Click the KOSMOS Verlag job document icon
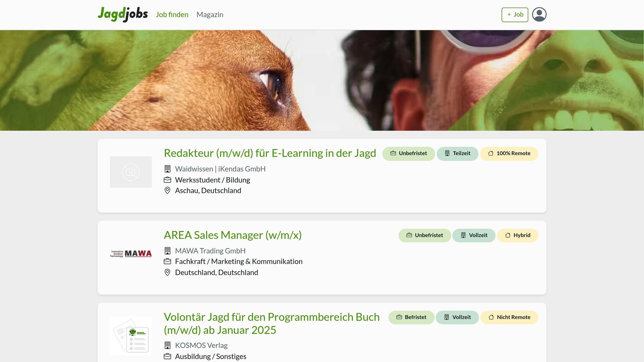Viewport: 644px width, 362px height. coord(131,336)
